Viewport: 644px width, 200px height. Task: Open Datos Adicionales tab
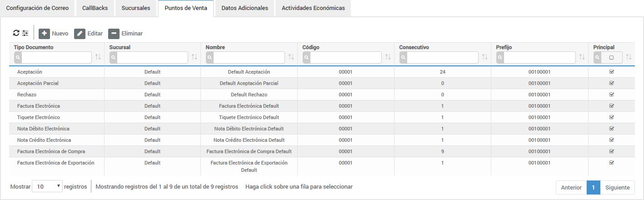pos(245,8)
